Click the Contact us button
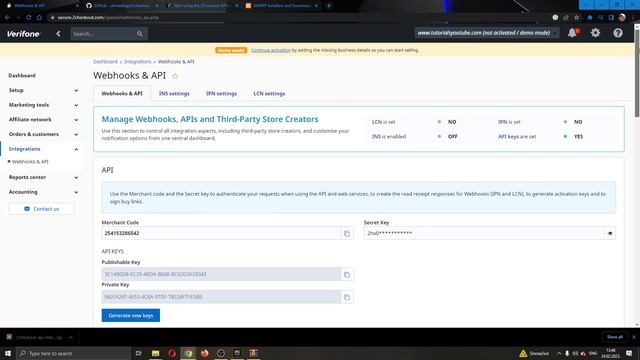 41,209
